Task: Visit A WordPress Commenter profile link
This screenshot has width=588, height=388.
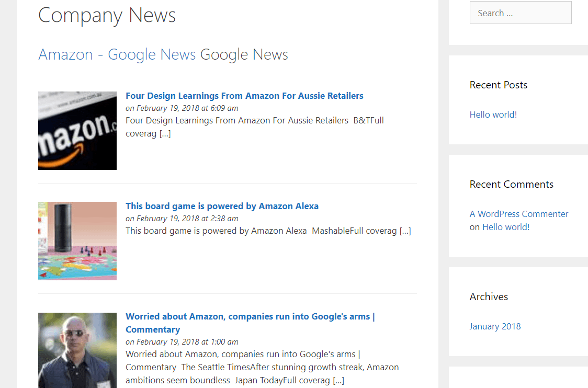Action: click(x=518, y=214)
